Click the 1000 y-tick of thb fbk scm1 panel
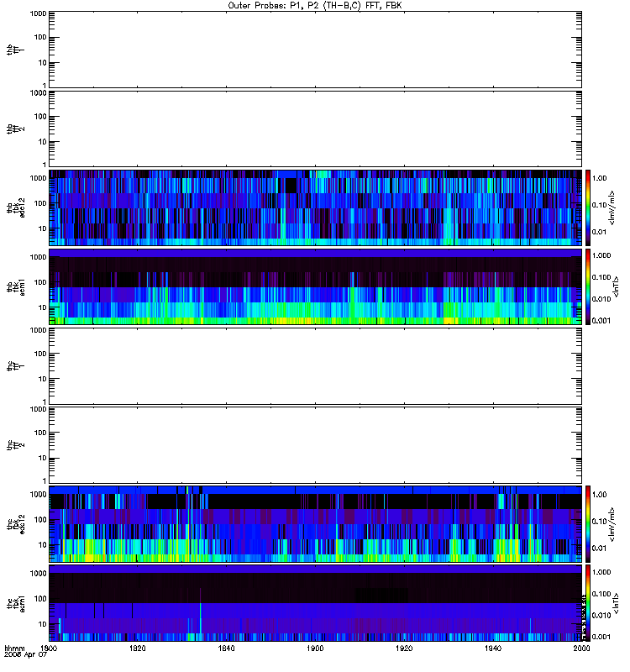The width and height of the screenshot is (630, 672). (x=38, y=257)
